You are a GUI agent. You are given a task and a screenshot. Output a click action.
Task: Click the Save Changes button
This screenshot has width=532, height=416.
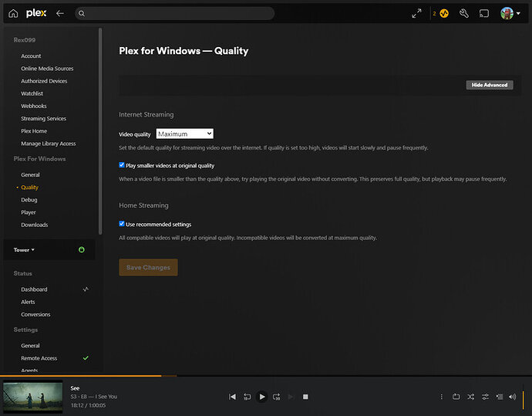[148, 268]
